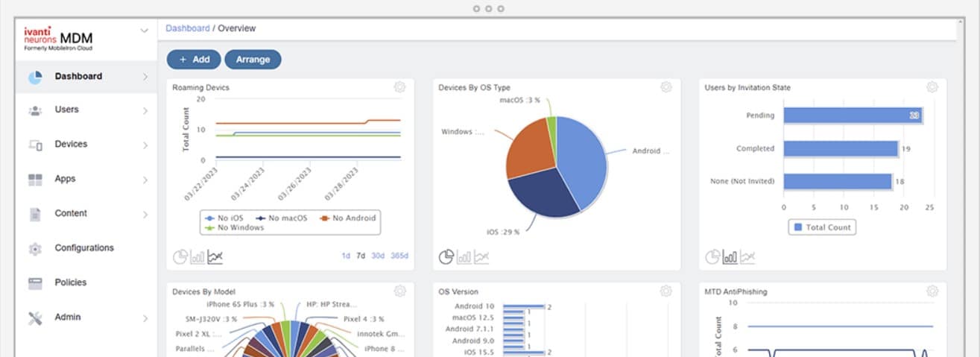
Task: Toggle No Android series in Roaming legend
Action: (348, 218)
